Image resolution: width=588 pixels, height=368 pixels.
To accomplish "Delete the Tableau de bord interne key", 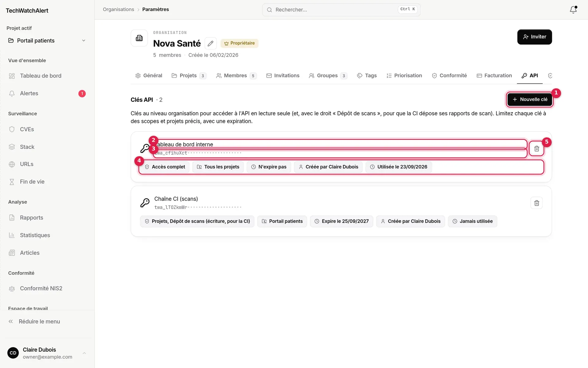I will [537, 149].
